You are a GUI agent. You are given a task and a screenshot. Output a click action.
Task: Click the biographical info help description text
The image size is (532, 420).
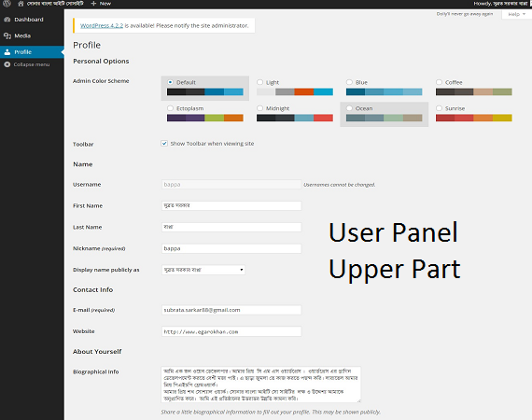271,412
